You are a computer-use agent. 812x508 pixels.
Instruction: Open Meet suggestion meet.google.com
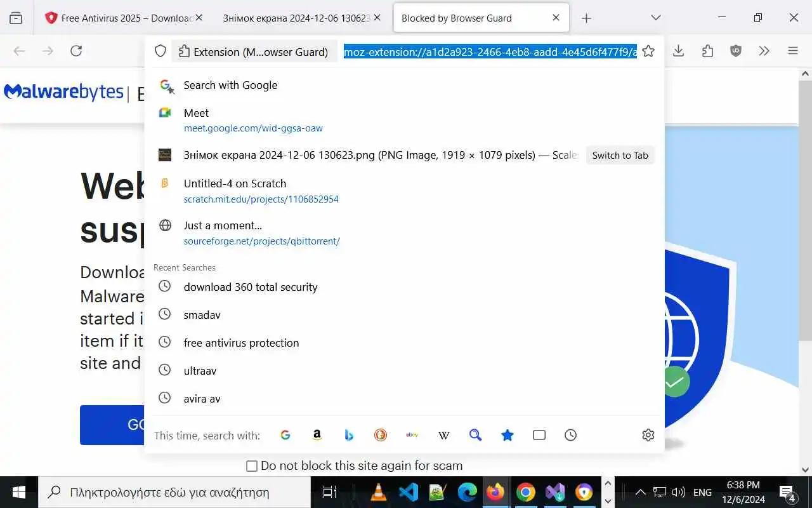[404, 120]
